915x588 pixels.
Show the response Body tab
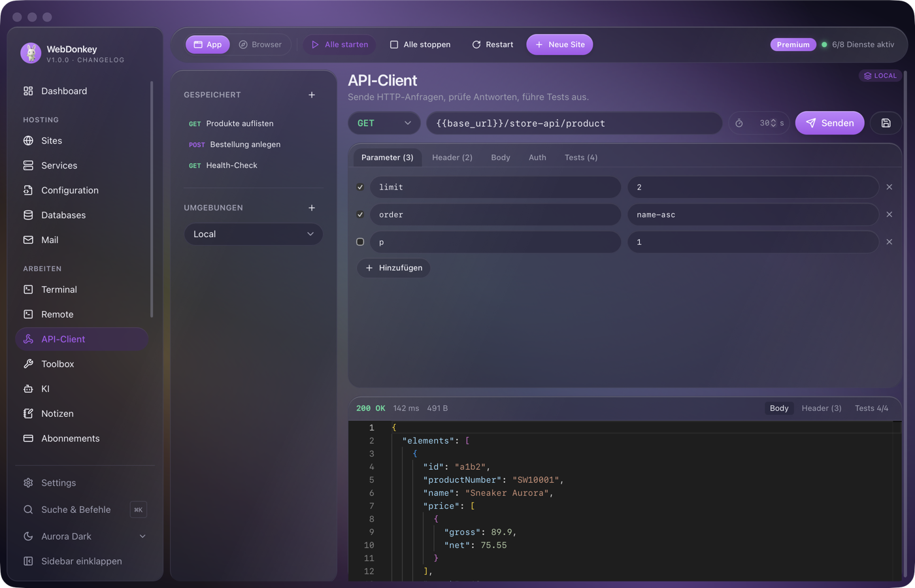[x=779, y=408]
